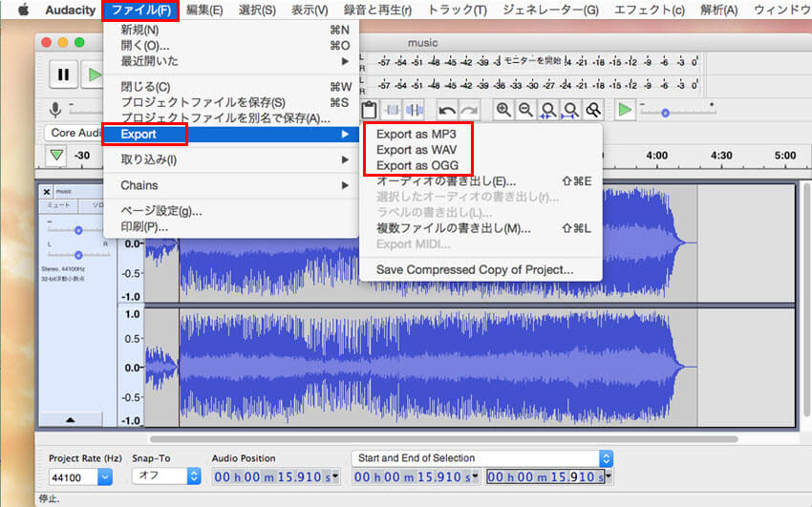812x507 pixels.
Task: Open the 表示(V) menu
Action: coord(310,10)
